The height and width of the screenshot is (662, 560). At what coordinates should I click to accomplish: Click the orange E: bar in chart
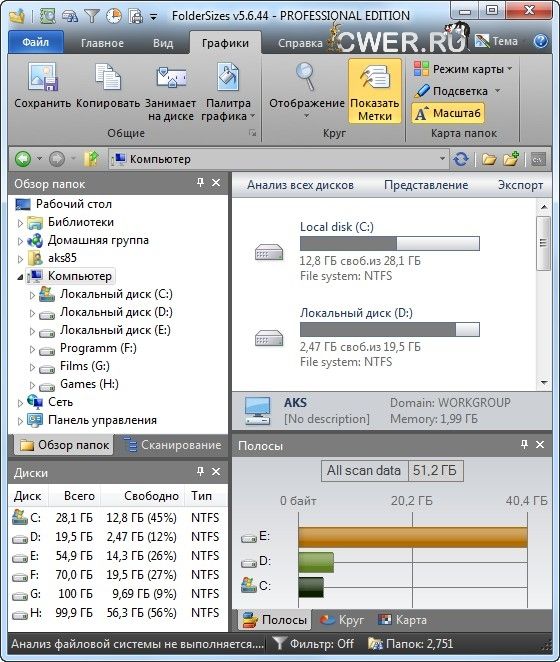[x=413, y=537]
